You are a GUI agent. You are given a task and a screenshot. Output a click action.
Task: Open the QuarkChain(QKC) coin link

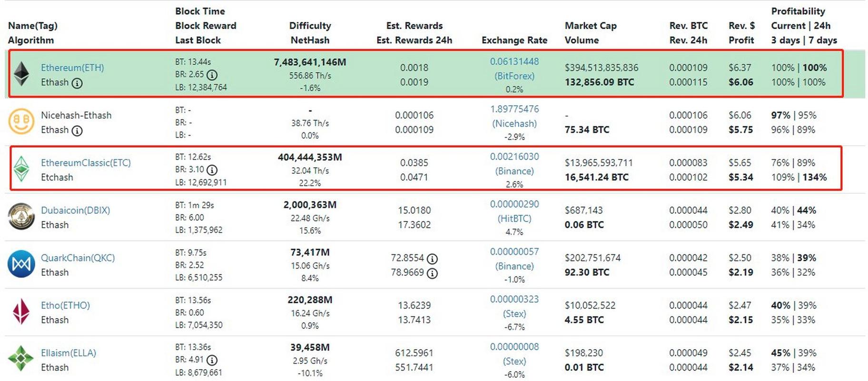pyautogui.click(x=78, y=258)
